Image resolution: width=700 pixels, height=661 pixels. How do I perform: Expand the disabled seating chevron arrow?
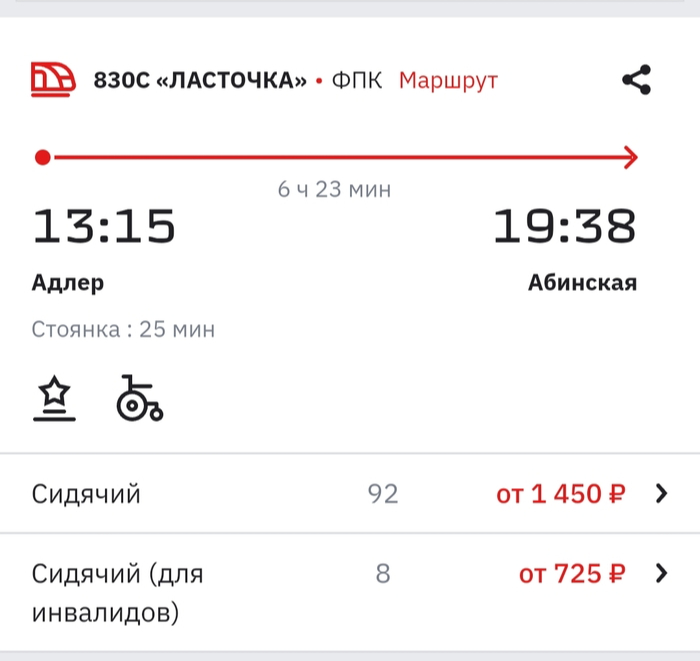click(660, 573)
